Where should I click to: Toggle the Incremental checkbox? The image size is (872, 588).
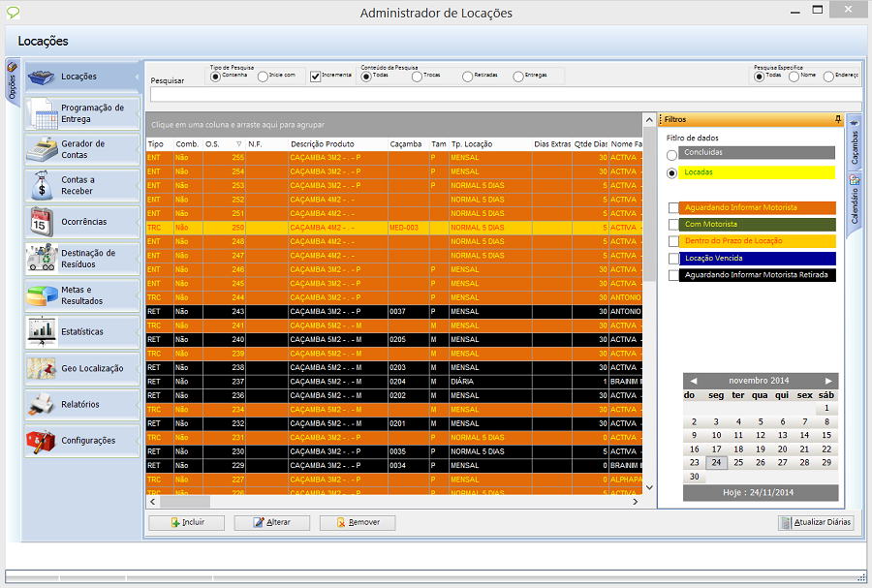(315, 77)
